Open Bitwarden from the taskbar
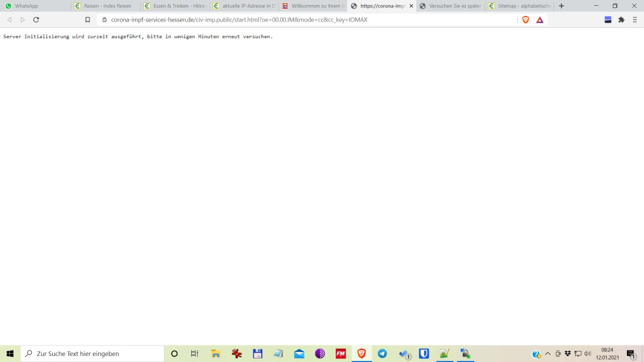The height and width of the screenshot is (362, 644). click(424, 353)
